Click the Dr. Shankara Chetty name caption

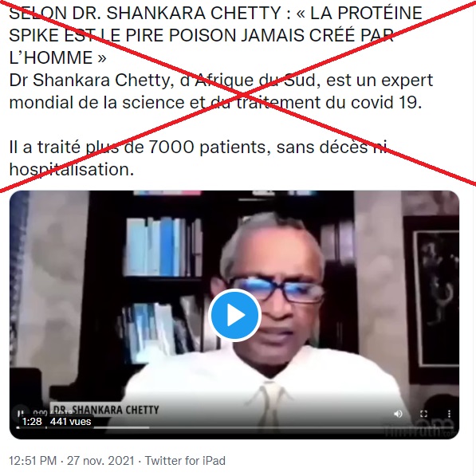pyautogui.click(x=106, y=410)
